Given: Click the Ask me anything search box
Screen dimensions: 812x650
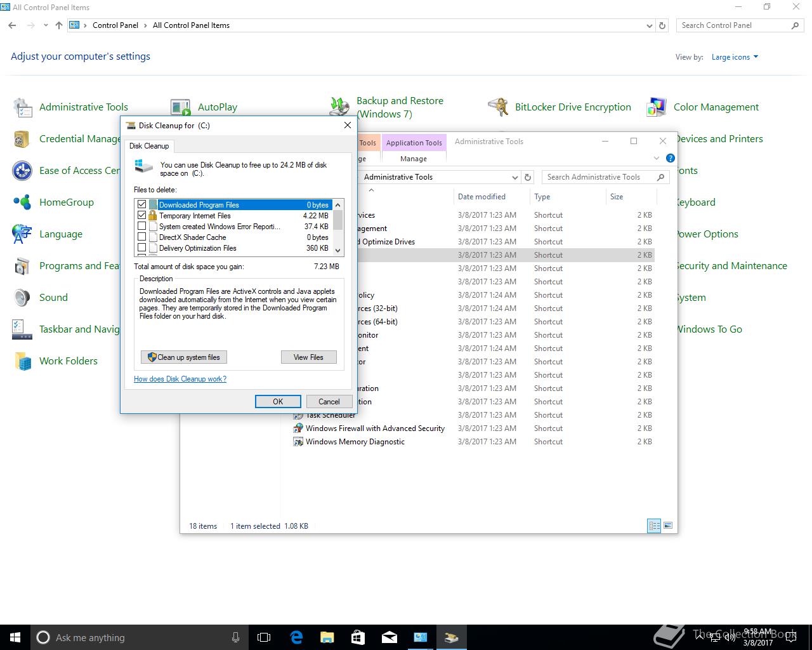Looking at the screenshot, I should tap(139, 637).
